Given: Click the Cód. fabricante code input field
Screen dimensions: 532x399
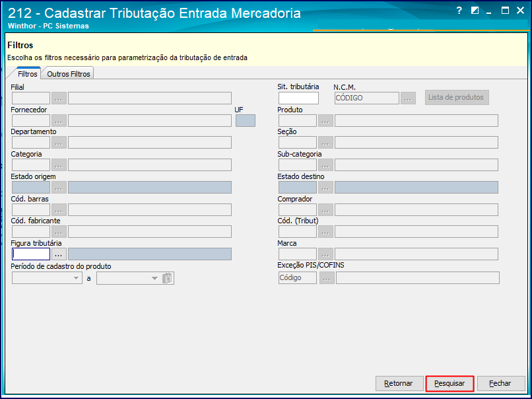Looking at the screenshot, I should coord(31,232).
